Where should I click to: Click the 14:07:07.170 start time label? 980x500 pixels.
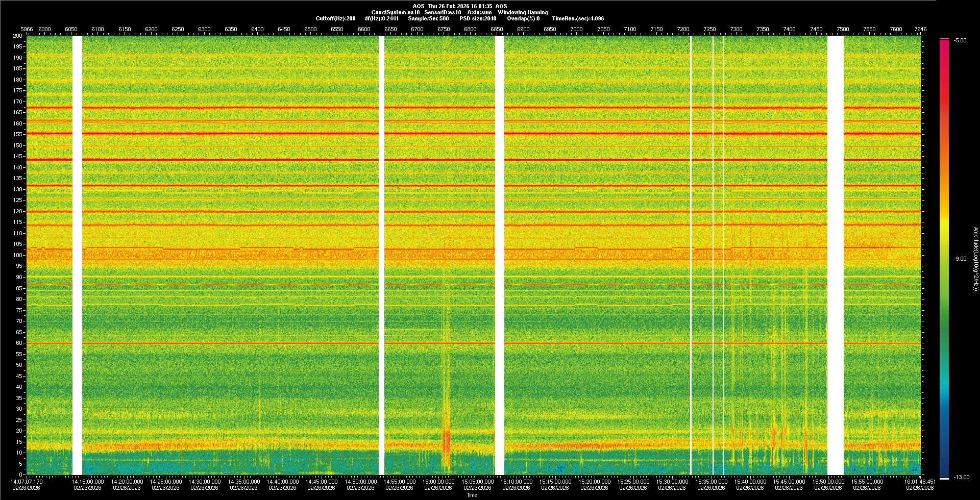coord(27,482)
